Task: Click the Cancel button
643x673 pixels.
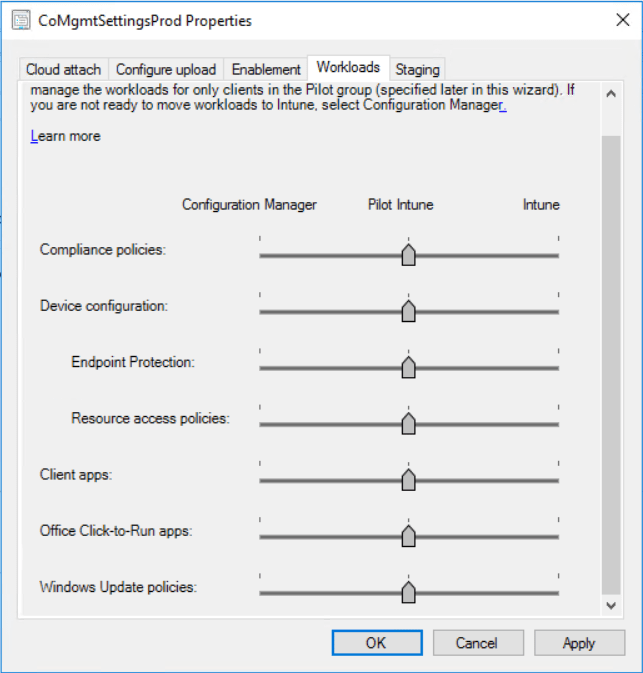Action: 476,643
